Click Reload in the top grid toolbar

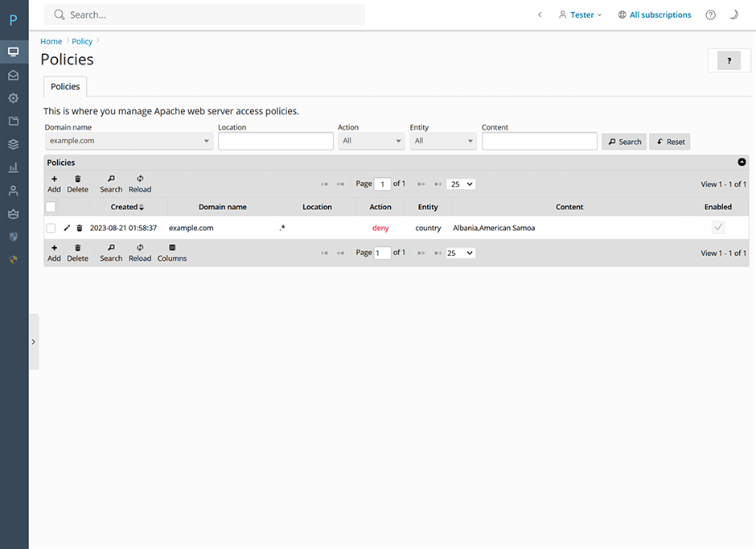coord(140,184)
